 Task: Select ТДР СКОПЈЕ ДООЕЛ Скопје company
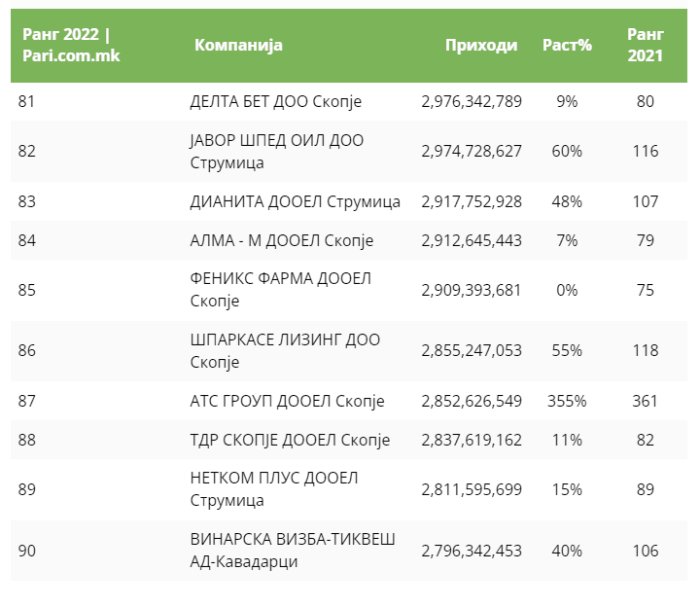point(290,440)
